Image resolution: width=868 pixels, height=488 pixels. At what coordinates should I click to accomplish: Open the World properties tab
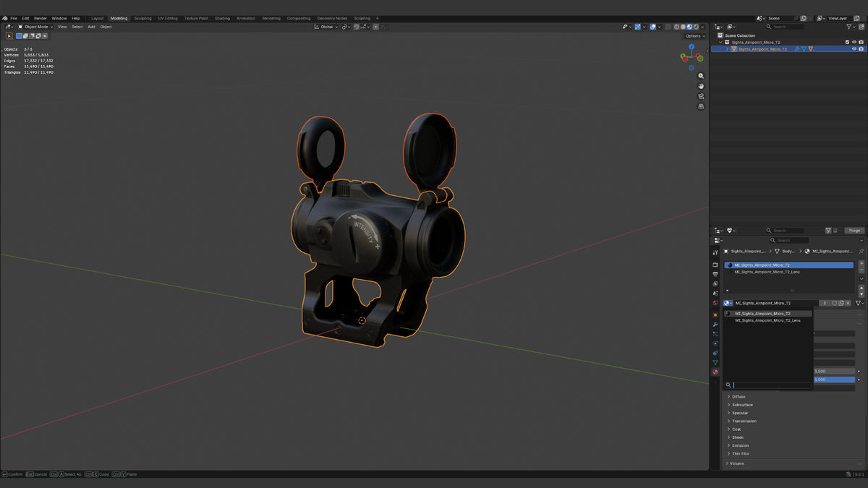pyautogui.click(x=715, y=302)
